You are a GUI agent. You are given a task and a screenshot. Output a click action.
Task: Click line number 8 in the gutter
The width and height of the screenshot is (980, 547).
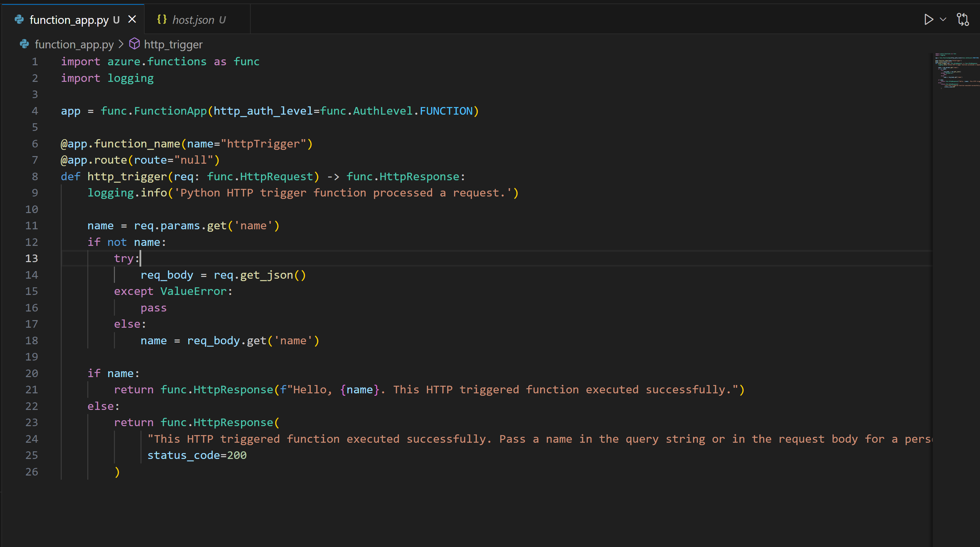click(35, 176)
